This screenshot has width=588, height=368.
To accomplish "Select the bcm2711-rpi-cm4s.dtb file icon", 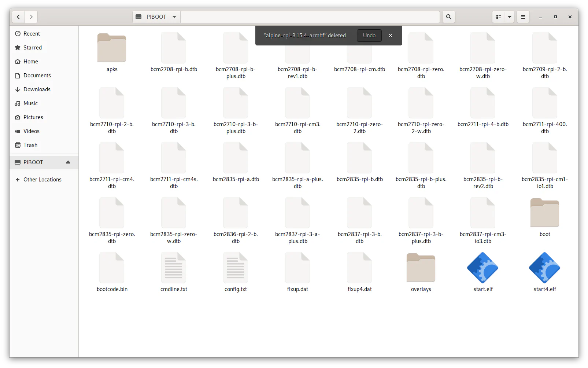I will [x=174, y=158].
